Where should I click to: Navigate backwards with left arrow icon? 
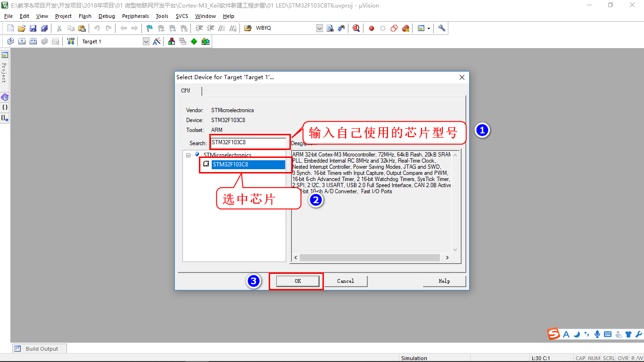tap(124, 28)
